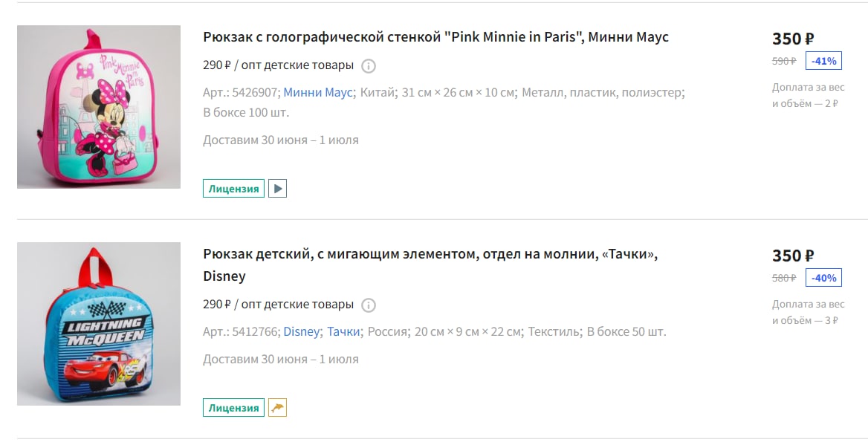This screenshot has width=868, height=445.
Task: Click the -41% discount badge
Action: click(823, 61)
